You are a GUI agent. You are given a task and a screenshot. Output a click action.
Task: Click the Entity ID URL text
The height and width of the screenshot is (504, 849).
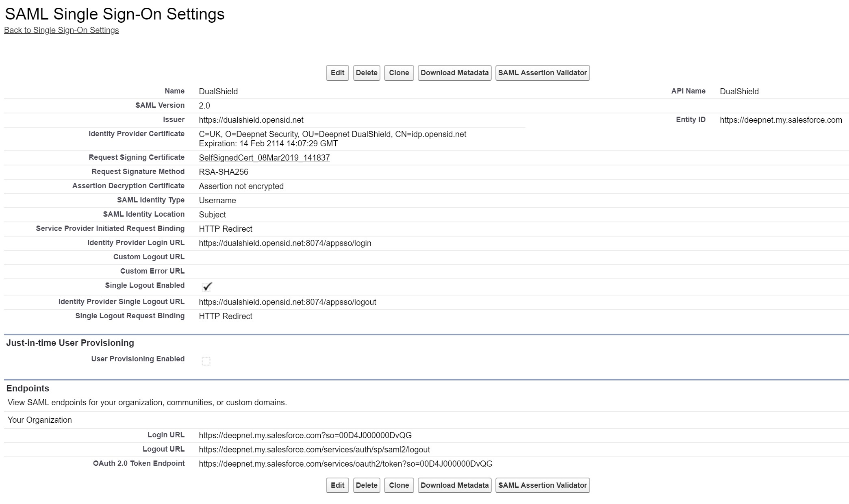[x=780, y=120]
